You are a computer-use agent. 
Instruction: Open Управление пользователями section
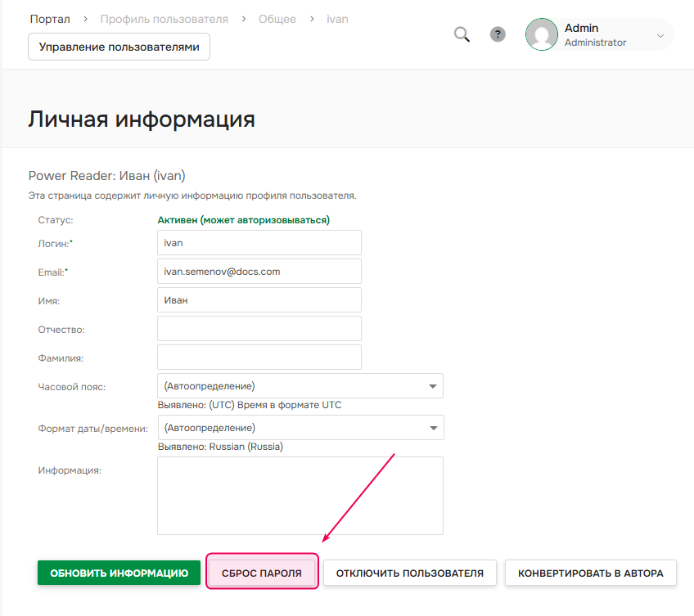point(119,47)
